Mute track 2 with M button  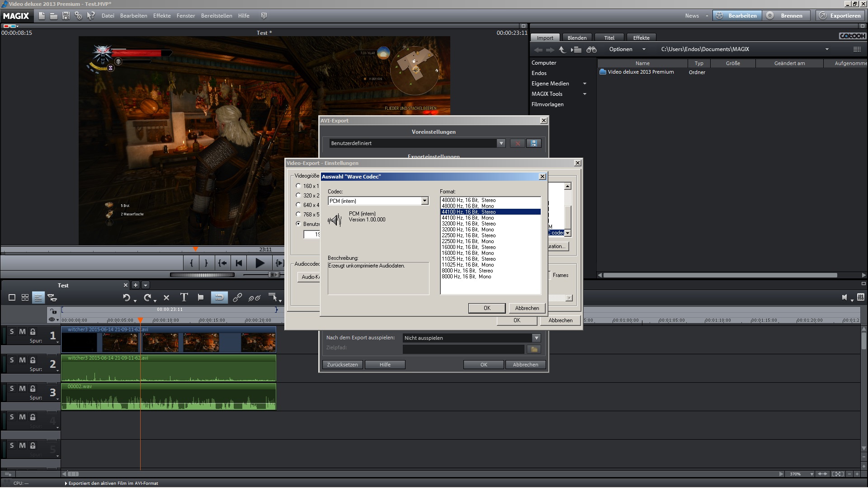click(x=22, y=360)
